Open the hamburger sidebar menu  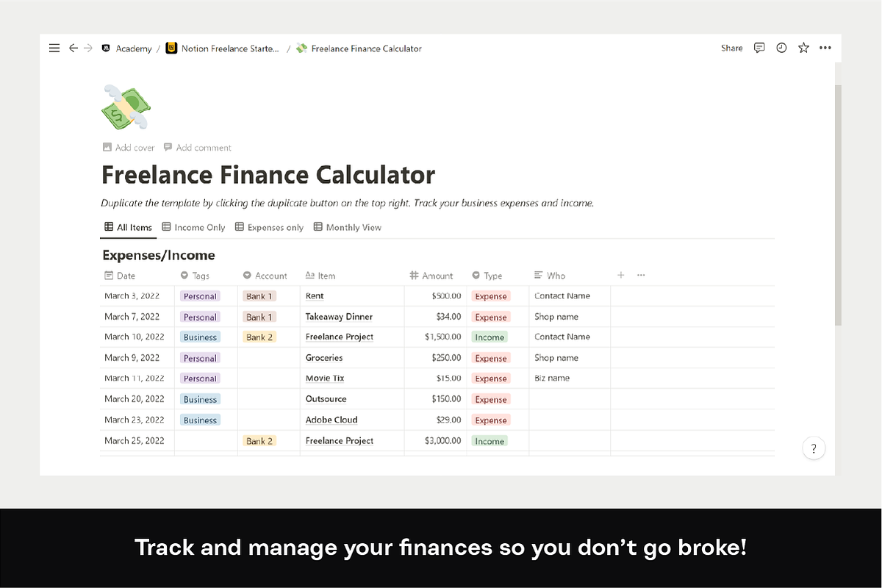tap(54, 49)
